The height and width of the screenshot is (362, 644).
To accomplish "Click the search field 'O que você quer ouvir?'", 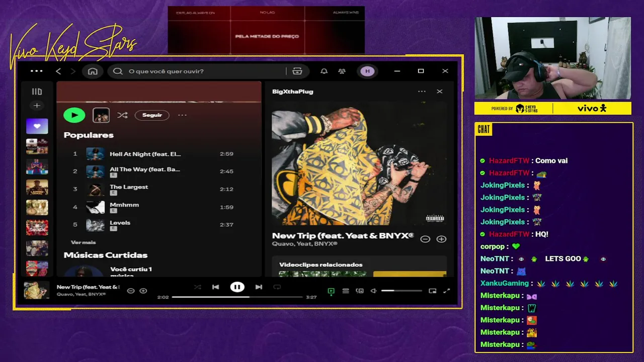I will pyautogui.click(x=201, y=71).
